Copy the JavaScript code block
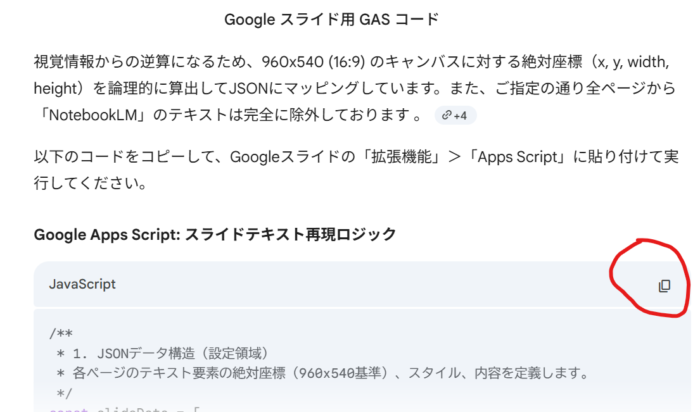The height and width of the screenshot is (412, 700). [x=664, y=285]
